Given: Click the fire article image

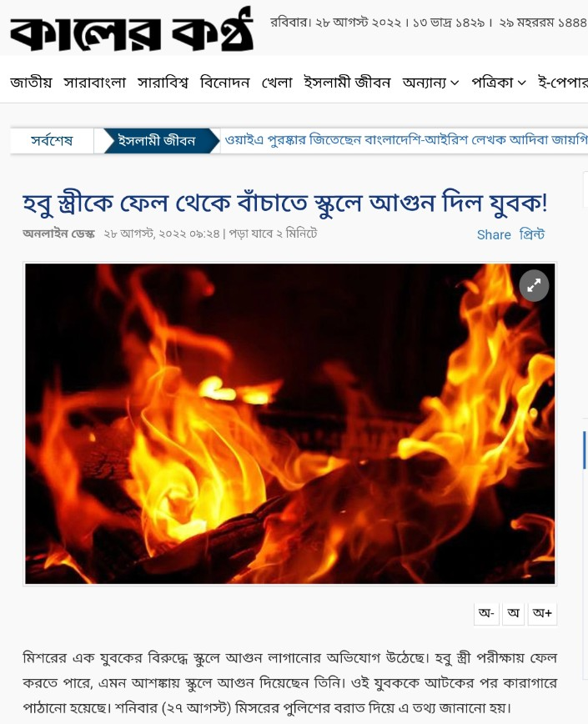Looking at the screenshot, I should point(290,424).
